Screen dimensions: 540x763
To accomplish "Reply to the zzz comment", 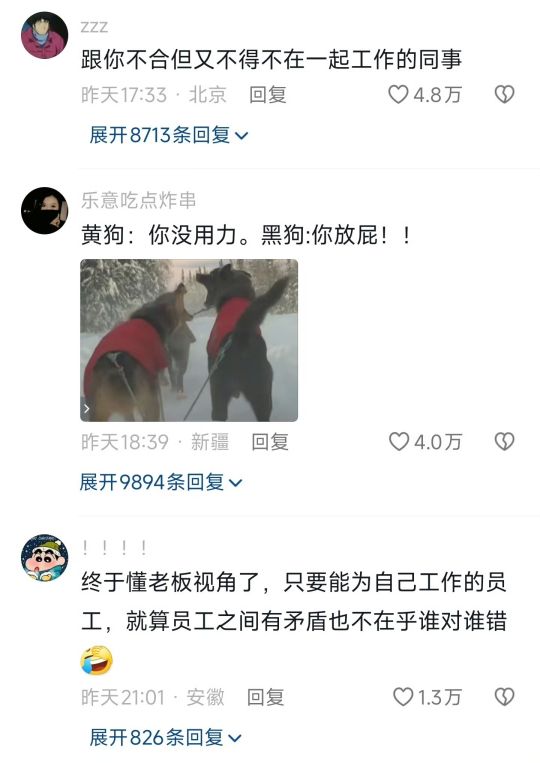I will [x=268, y=94].
